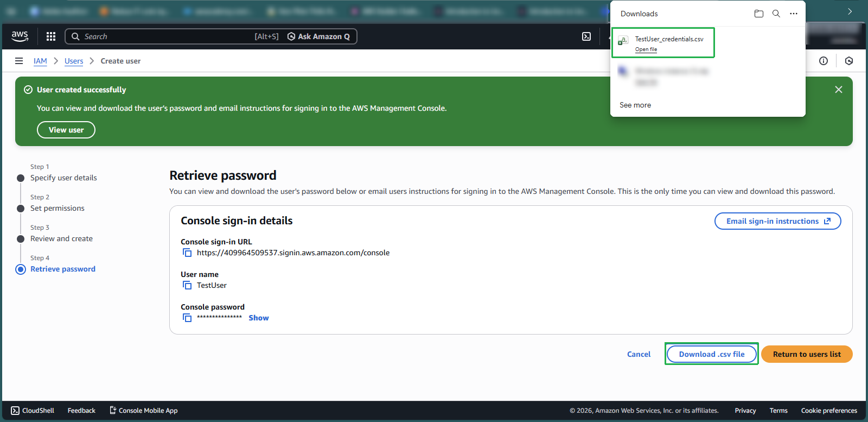The image size is (868, 422).
Task: Open the Privacy footer link
Action: click(x=745, y=411)
